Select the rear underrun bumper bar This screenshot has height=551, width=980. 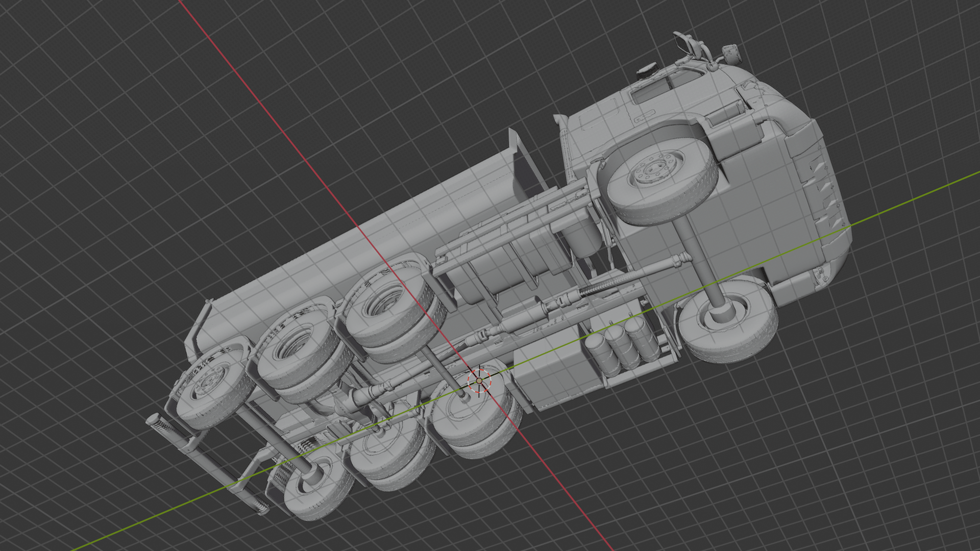(x=208, y=463)
